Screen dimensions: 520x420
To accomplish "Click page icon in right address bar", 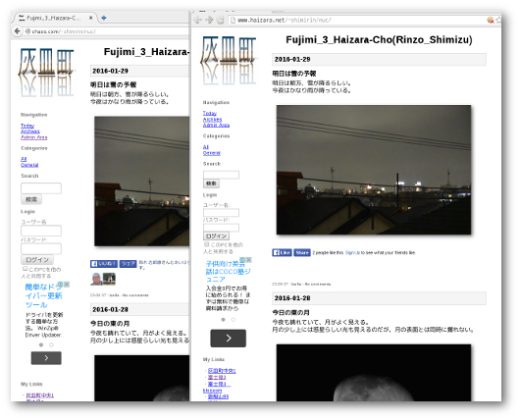I will [233, 21].
